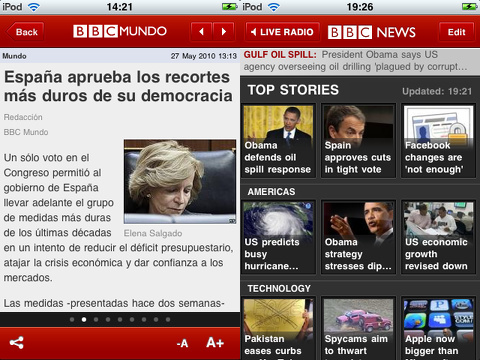Screen dimensions: 480x360
Task: Open 'US predicts busy hurricane' story
Action: [x=278, y=237]
